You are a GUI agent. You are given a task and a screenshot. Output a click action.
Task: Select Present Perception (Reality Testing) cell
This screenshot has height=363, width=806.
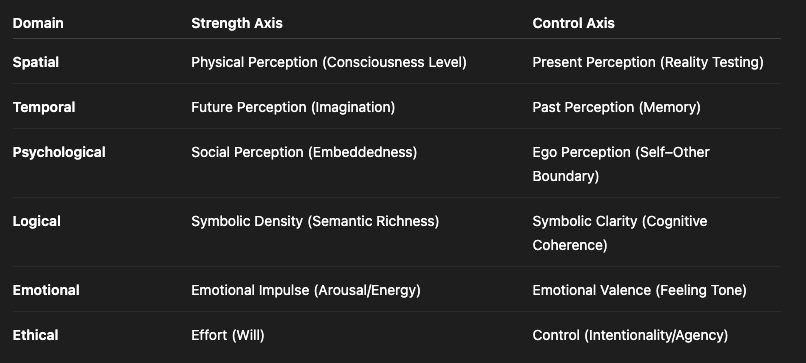648,62
